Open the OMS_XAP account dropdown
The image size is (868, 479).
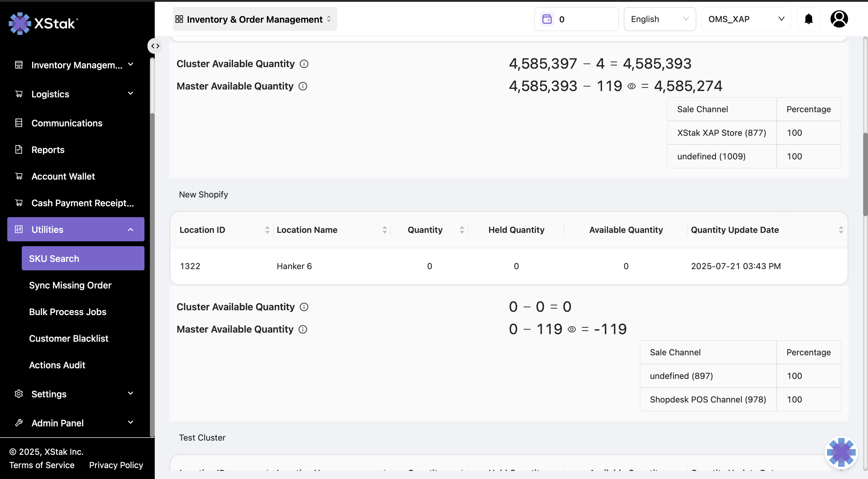point(746,19)
